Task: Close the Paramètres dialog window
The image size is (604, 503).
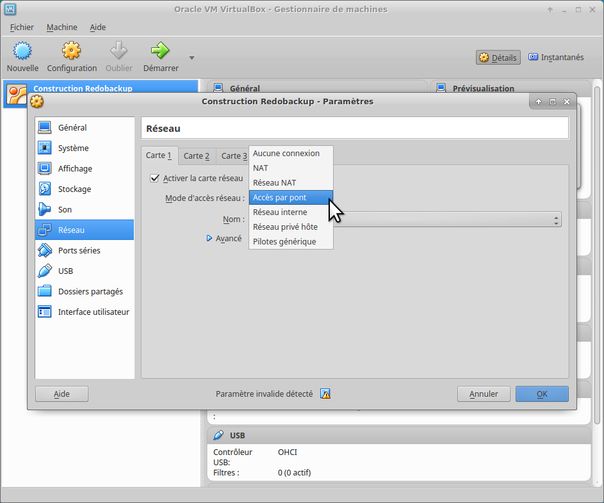Action: pyautogui.click(x=567, y=102)
